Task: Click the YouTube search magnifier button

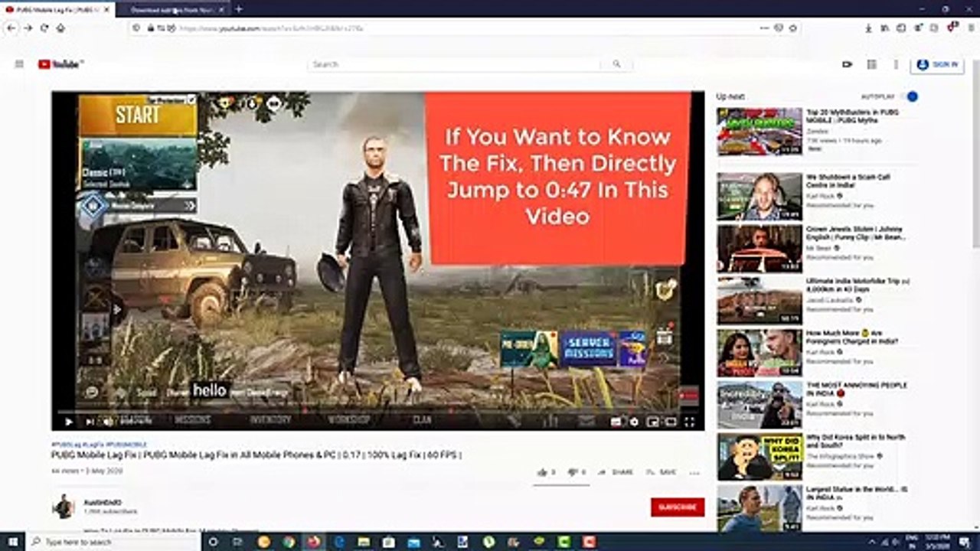Action: 616,64
